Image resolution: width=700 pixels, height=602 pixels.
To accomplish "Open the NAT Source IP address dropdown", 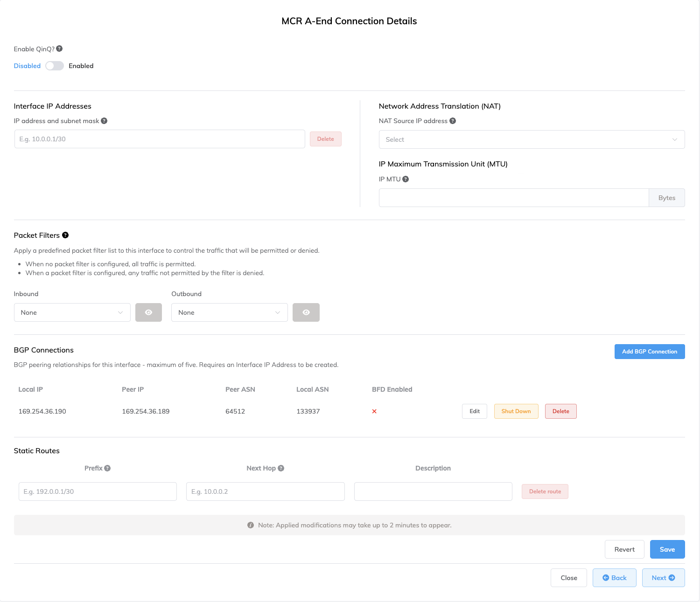I will 532,139.
